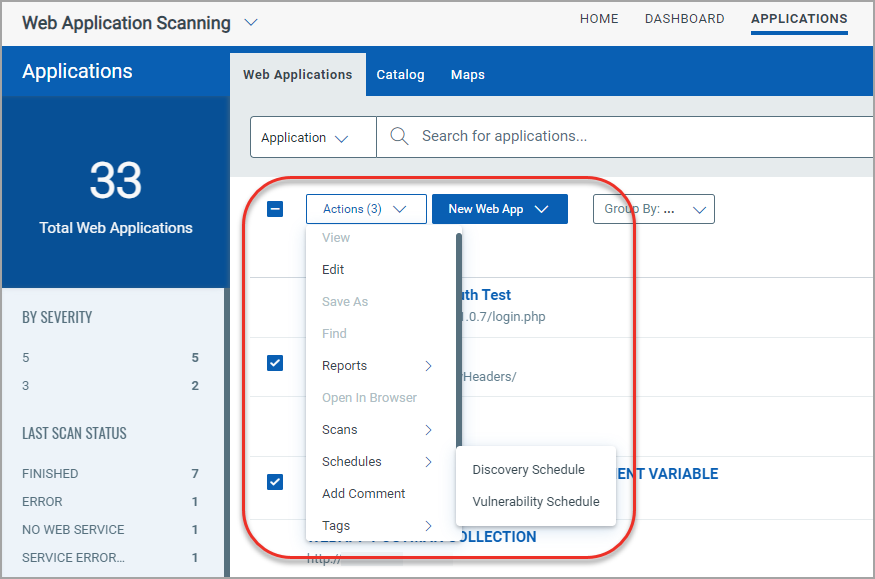Choose Vulnerability Schedule from the submenu
Screen dimensions: 875x579
535,502
